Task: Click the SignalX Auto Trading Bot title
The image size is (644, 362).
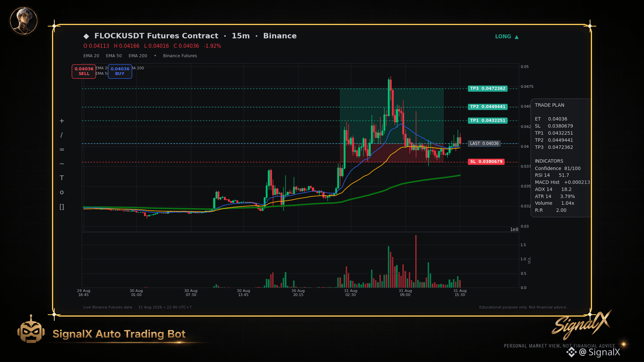Action: pos(119,334)
